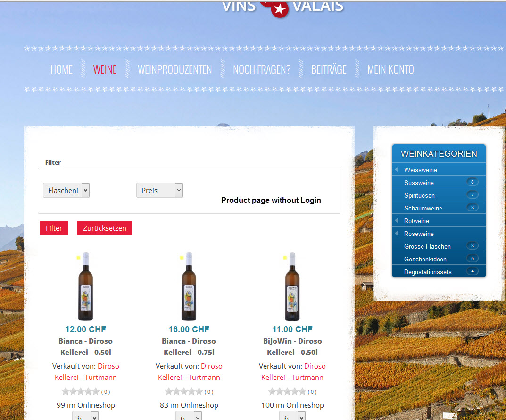Select the Spirituosen category
The width and height of the screenshot is (506, 420).
coord(419,195)
